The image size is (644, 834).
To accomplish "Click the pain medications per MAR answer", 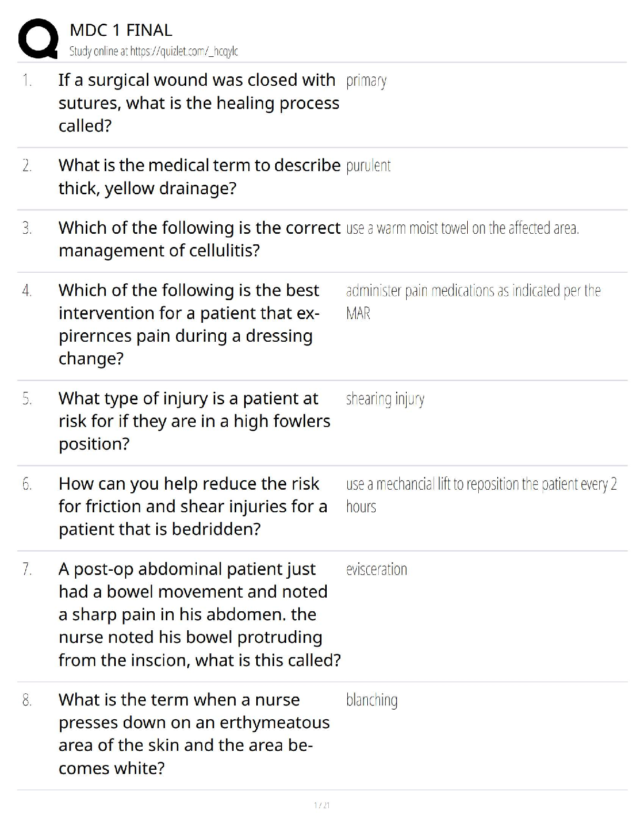I will [473, 301].
